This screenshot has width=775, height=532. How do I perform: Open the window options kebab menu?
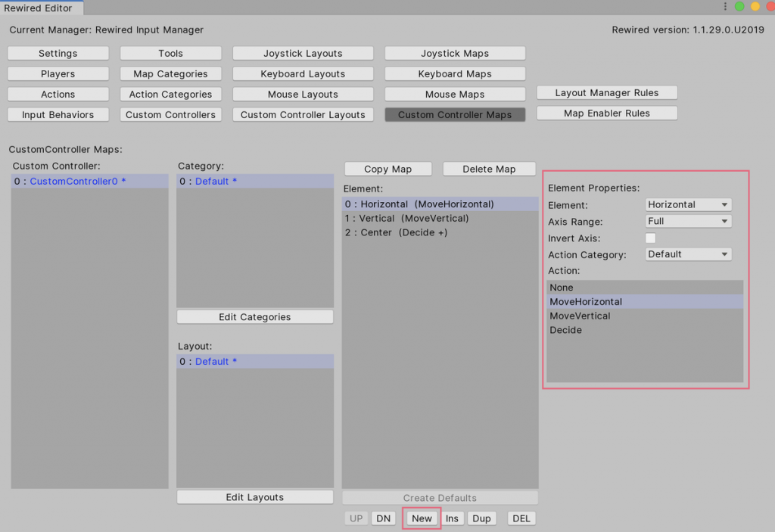[725, 6]
